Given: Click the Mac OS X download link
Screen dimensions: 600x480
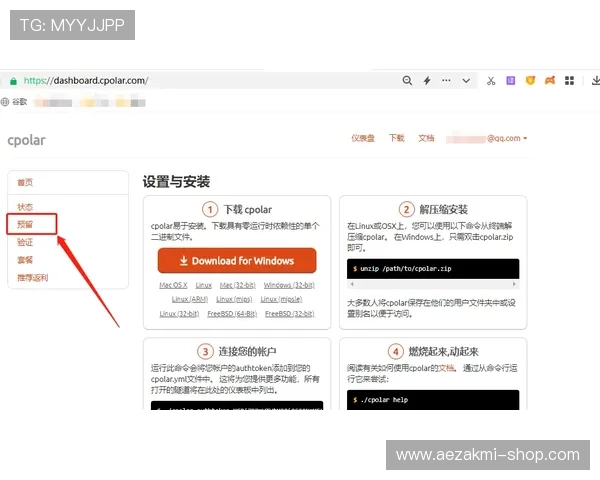Looking at the screenshot, I should 173,285.
